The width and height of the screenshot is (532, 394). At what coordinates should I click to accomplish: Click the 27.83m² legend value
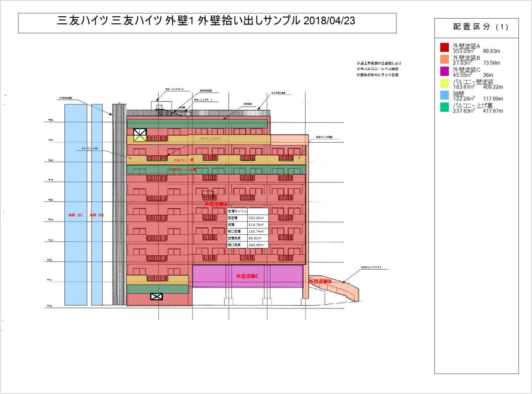click(463, 63)
